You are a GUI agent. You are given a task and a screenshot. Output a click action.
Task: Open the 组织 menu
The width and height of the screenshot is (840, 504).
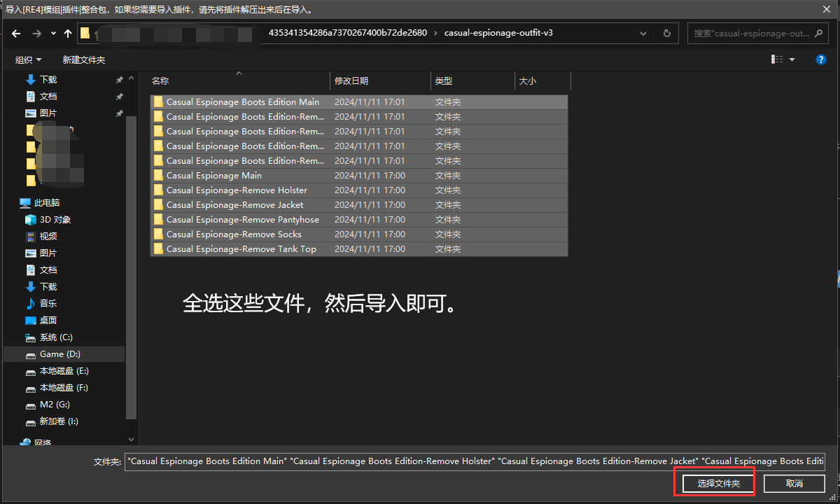click(x=28, y=59)
